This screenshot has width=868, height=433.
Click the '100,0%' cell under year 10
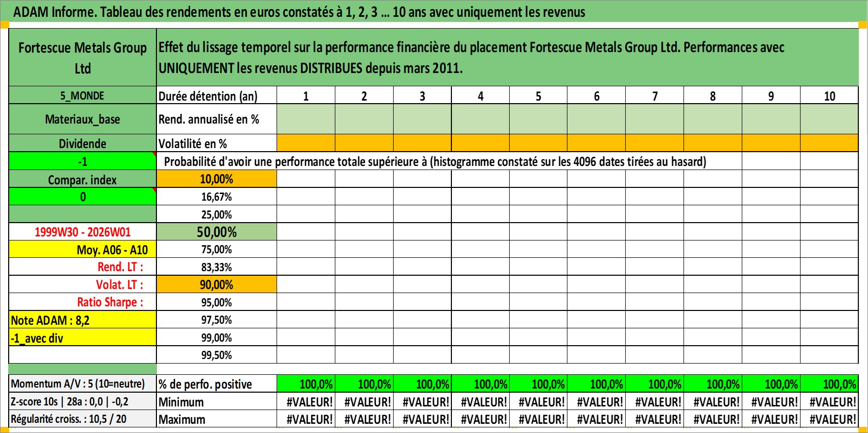[829, 383]
